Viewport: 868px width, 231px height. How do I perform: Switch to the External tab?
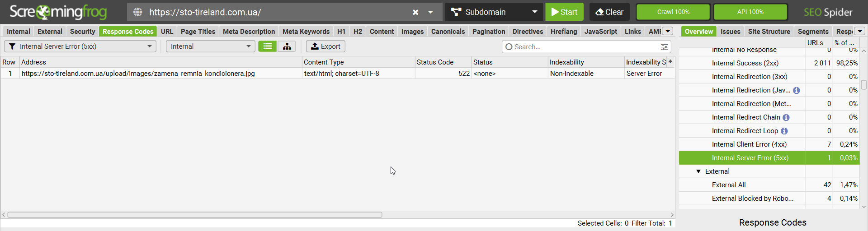pos(50,32)
